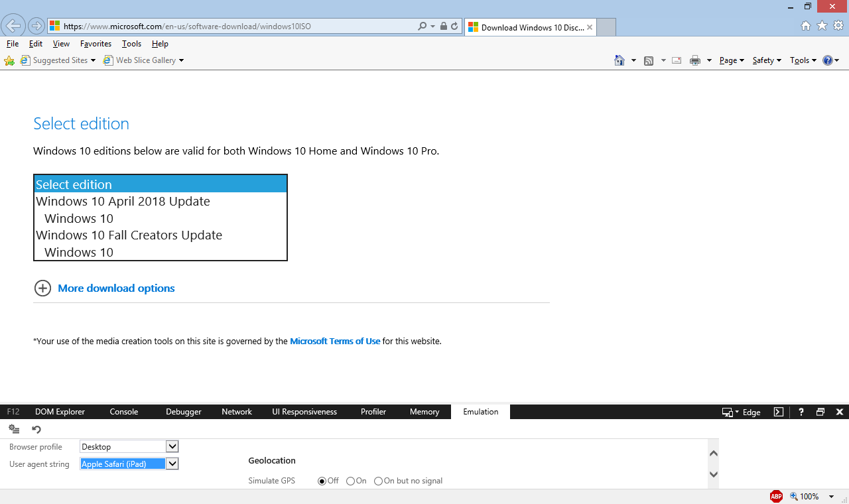Open the new blank tab button
Screen dimensions: 849x504
point(607,27)
